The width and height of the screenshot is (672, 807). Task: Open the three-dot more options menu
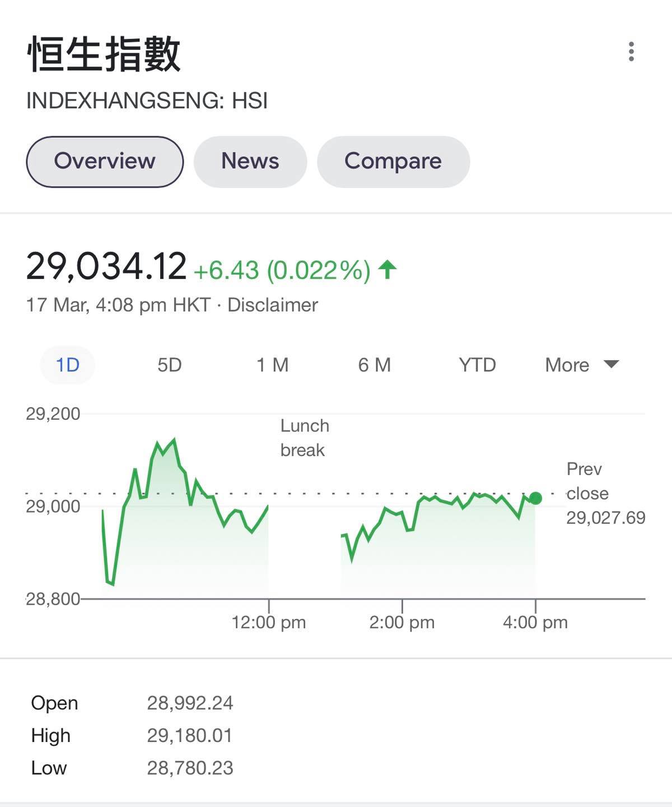coord(631,52)
